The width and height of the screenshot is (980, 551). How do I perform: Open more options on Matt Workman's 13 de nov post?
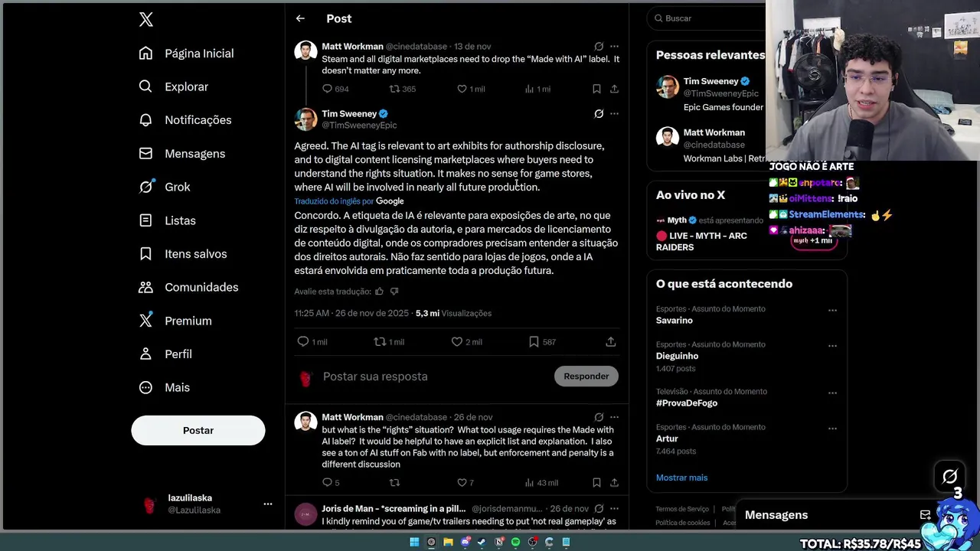coord(614,47)
